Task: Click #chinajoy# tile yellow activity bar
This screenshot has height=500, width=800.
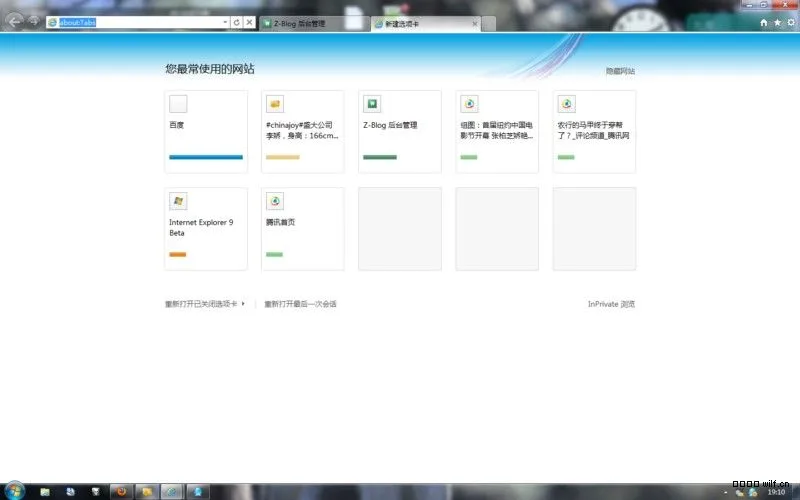Action: pos(283,157)
